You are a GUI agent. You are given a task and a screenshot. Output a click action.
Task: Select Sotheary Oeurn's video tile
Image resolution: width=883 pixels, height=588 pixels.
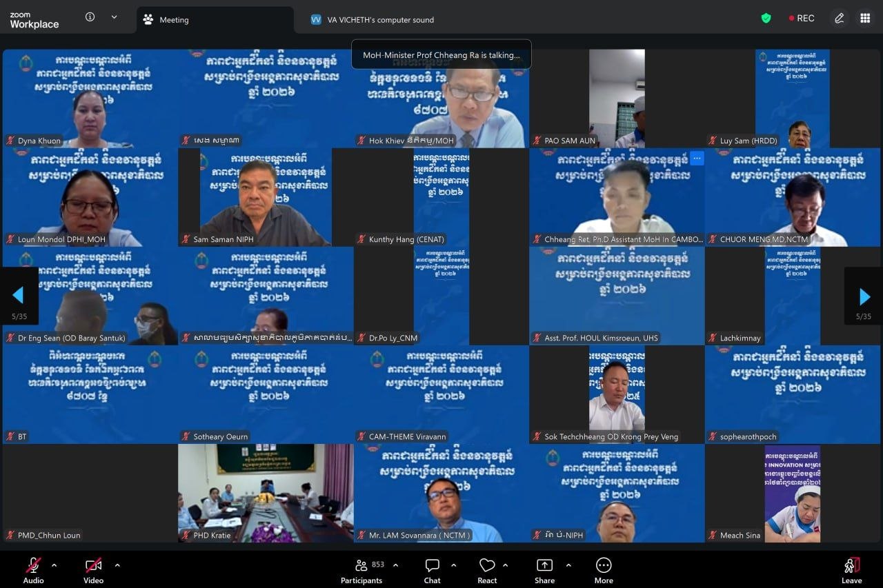pyautogui.click(x=266, y=394)
